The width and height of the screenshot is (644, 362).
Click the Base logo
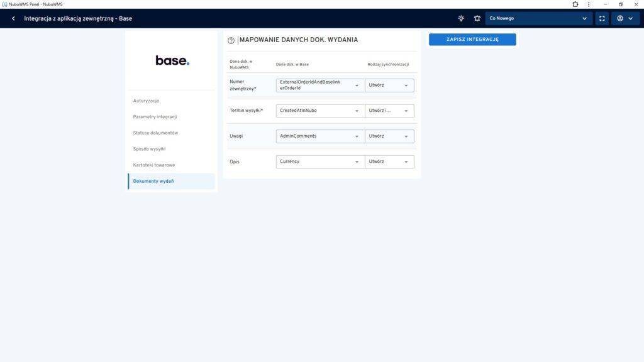point(172,60)
